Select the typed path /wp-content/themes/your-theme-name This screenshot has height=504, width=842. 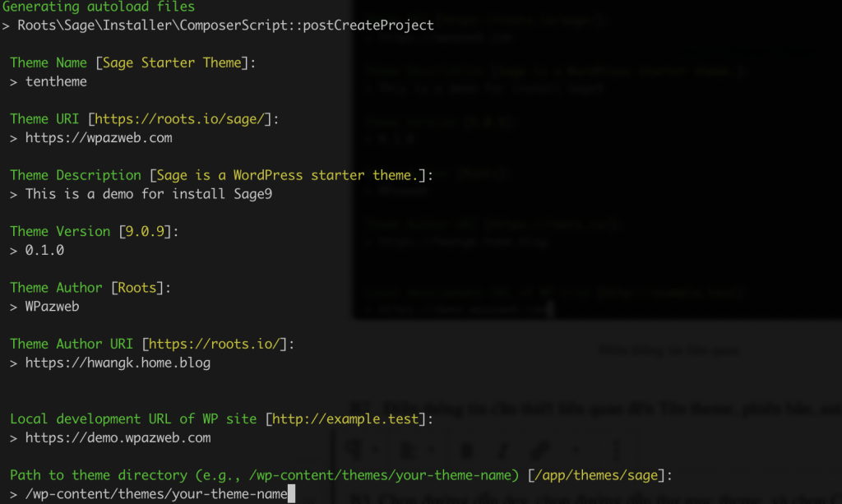point(156,494)
